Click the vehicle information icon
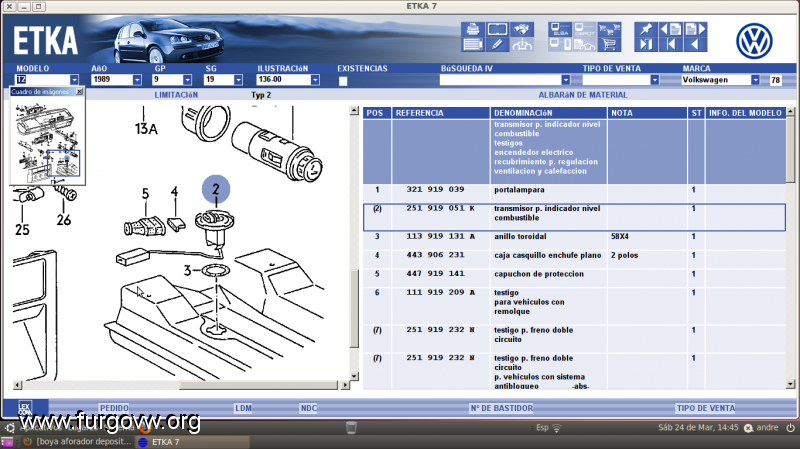 [x=522, y=44]
